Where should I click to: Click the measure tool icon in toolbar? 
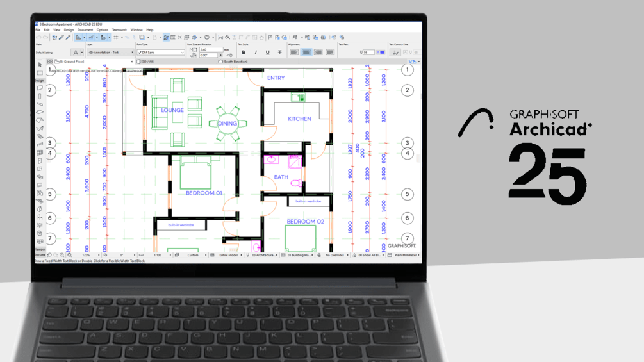[x=172, y=37]
